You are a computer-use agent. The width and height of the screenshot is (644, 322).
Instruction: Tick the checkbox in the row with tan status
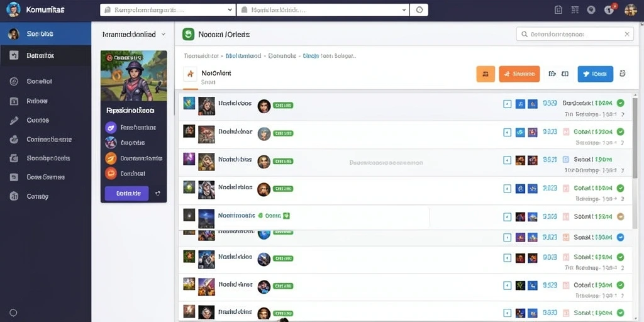(508, 216)
